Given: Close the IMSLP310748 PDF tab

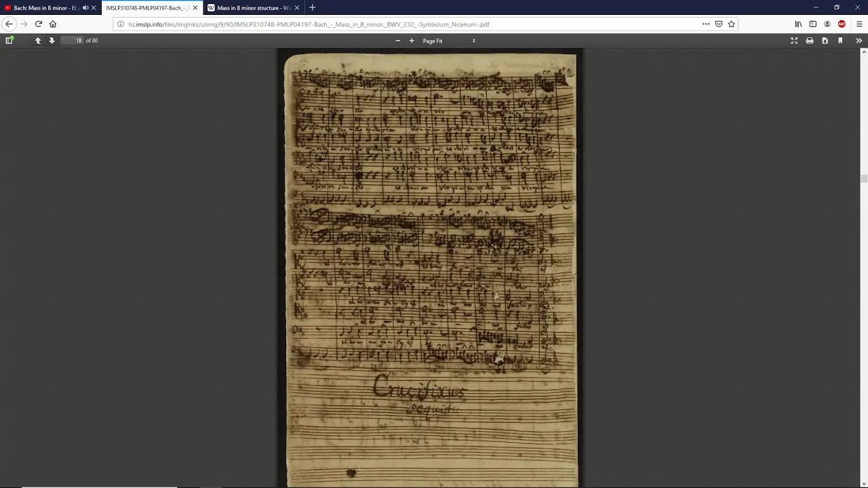Looking at the screenshot, I should [x=195, y=7].
